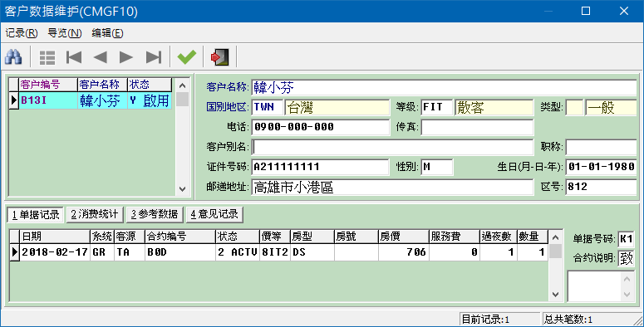This screenshot has width=644, height=327.
Task: Click date cell 2018-02-17
Action: click(x=55, y=252)
